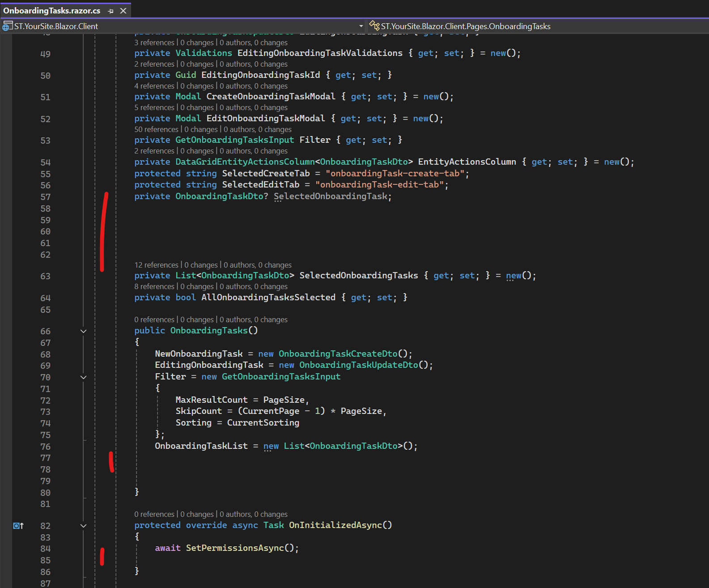Click "0 authors, 0 changes" above OnInitializedAsync
Viewport: 709px width, 588px height.
pyautogui.click(x=253, y=514)
